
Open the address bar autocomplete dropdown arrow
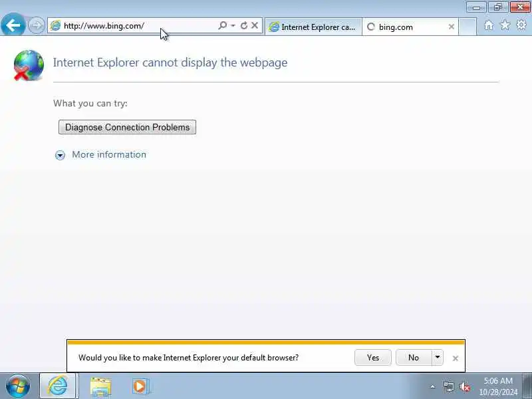click(233, 25)
